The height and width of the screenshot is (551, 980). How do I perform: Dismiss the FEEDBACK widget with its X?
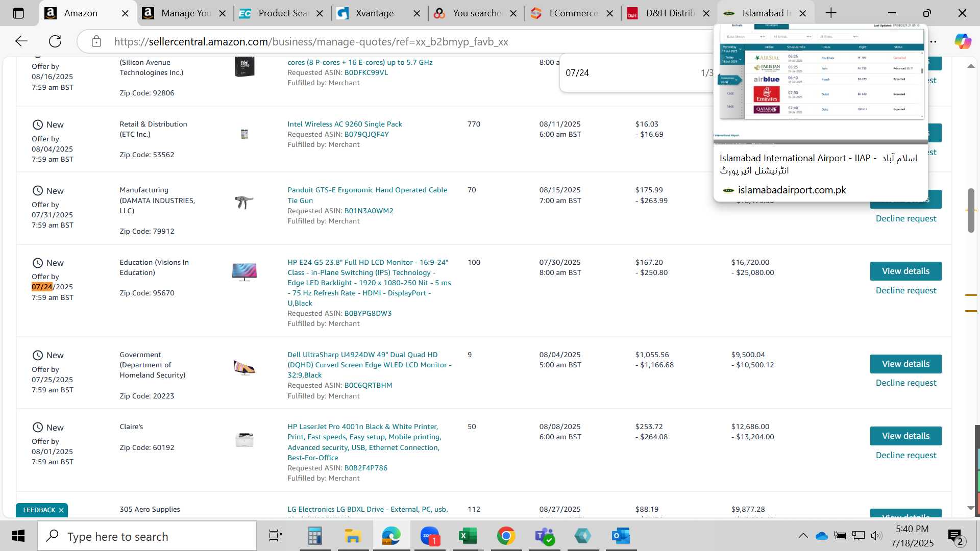pyautogui.click(x=61, y=510)
